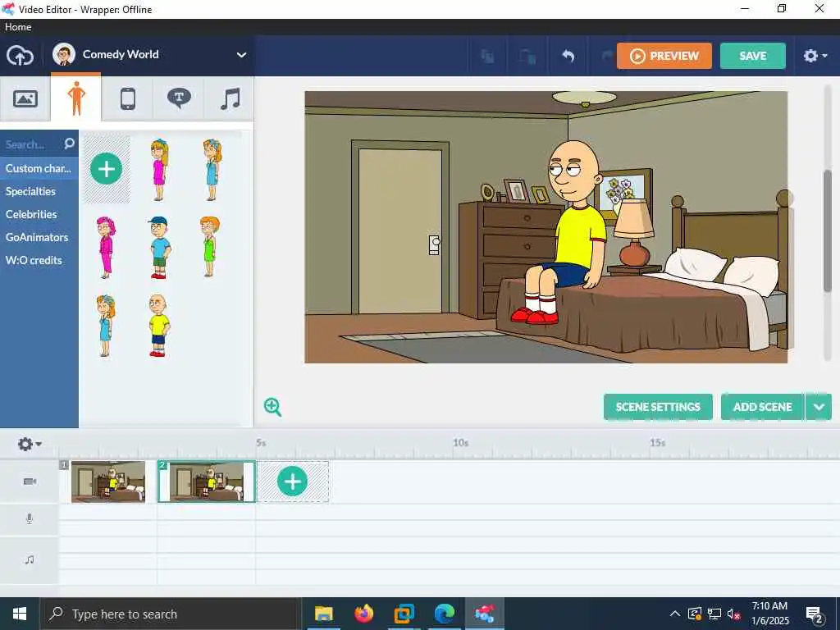This screenshot has height=630, width=840.
Task: Add scene with timeline plus button
Action: pyautogui.click(x=293, y=481)
